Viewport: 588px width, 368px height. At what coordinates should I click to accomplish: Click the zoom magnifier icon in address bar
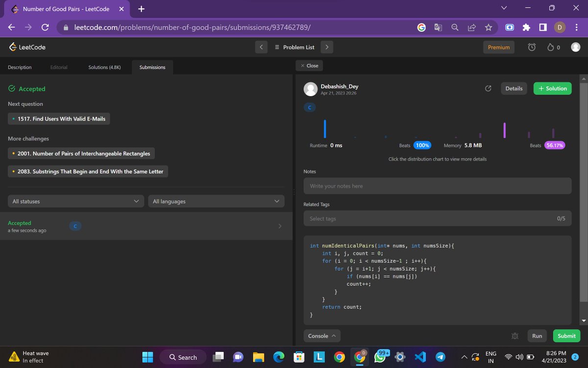[455, 27]
